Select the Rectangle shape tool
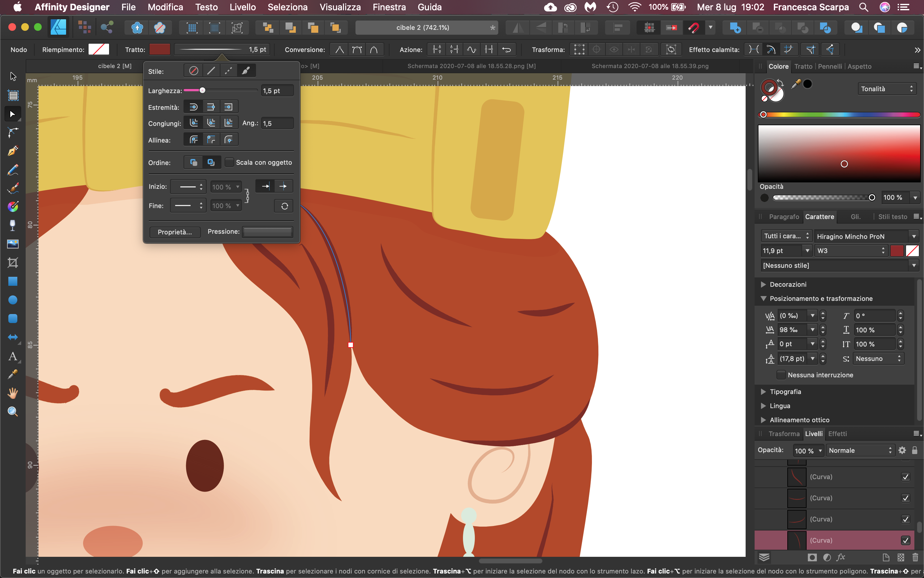 pyautogui.click(x=13, y=281)
